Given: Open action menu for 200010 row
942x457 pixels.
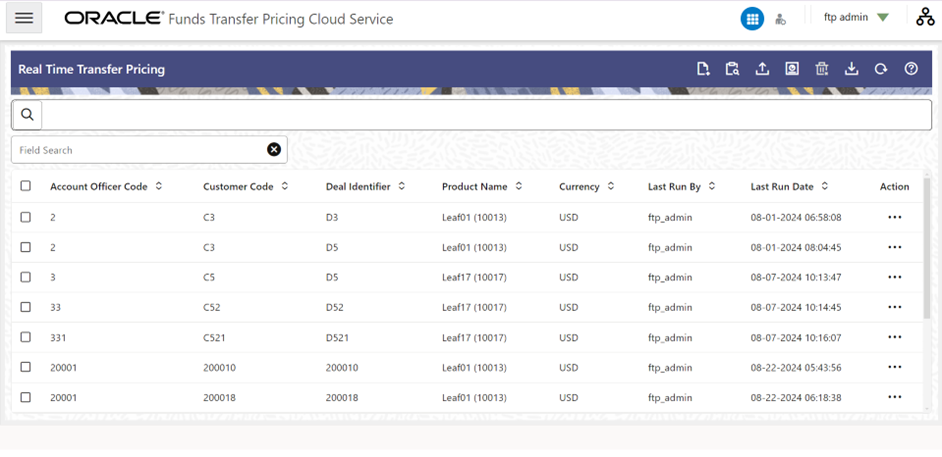Looking at the screenshot, I should pos(895,367).
